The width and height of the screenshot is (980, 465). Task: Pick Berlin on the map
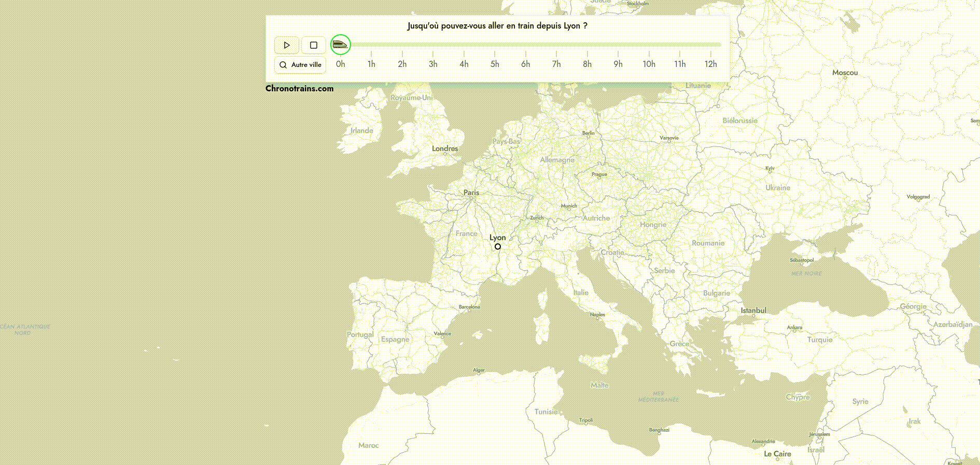[x=589, y=133]
